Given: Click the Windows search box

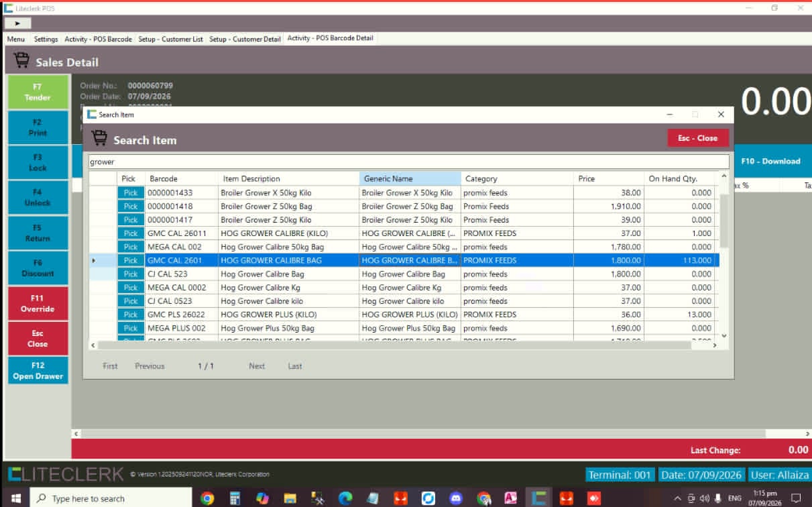Looking at the screenshot, I should 111,498.
